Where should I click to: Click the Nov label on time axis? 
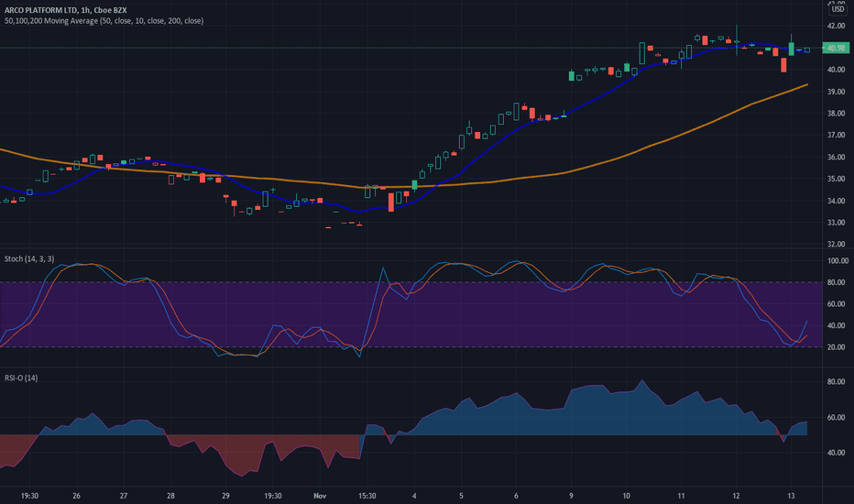(x=320, y=496)
